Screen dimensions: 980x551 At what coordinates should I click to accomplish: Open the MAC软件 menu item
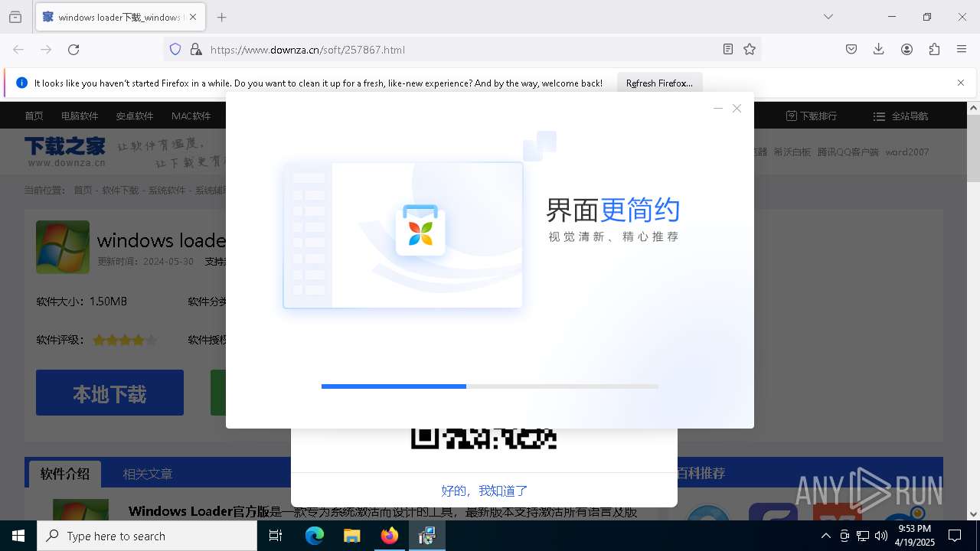(x=191, y=116)
